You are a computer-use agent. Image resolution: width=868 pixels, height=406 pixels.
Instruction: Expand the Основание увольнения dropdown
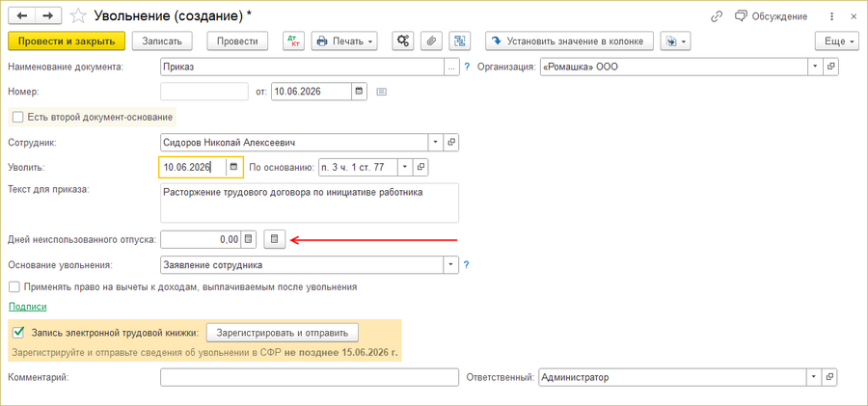[451, 265]
